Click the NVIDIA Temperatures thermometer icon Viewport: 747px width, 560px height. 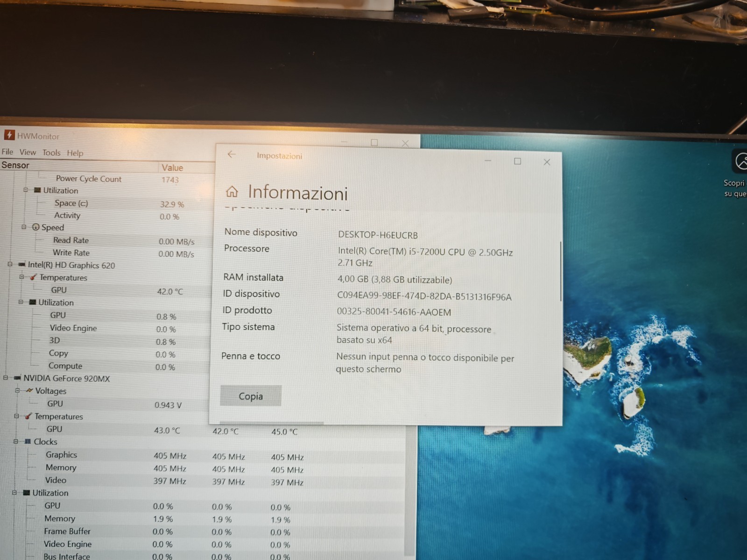(x=28, y=416)
